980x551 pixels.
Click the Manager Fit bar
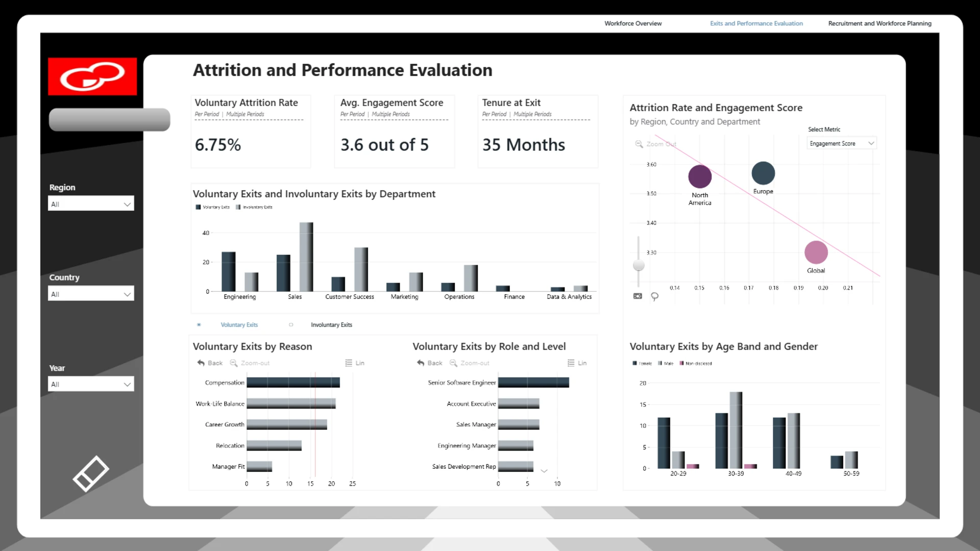(x=259, y=466)
